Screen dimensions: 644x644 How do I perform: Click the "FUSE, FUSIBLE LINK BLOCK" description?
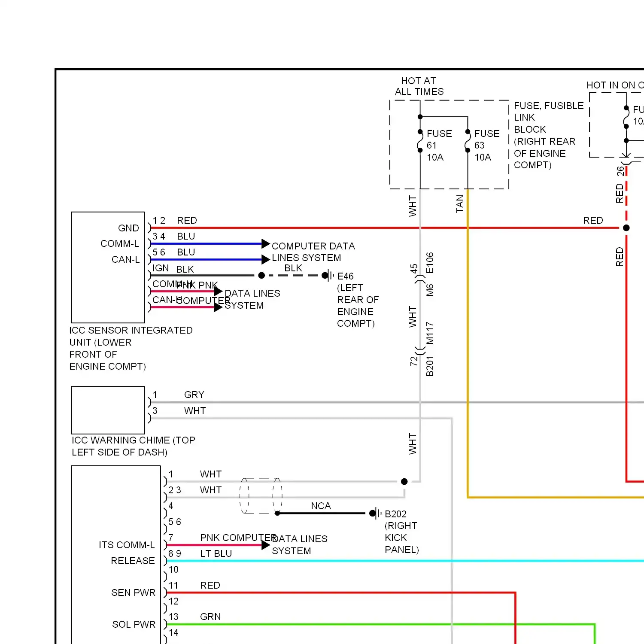(549, 135)
